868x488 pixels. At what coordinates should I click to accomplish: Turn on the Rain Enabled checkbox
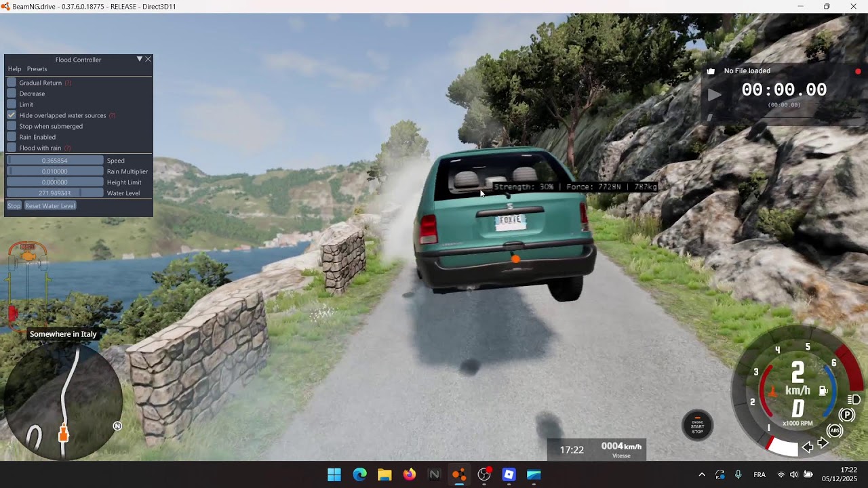point(12,137)
